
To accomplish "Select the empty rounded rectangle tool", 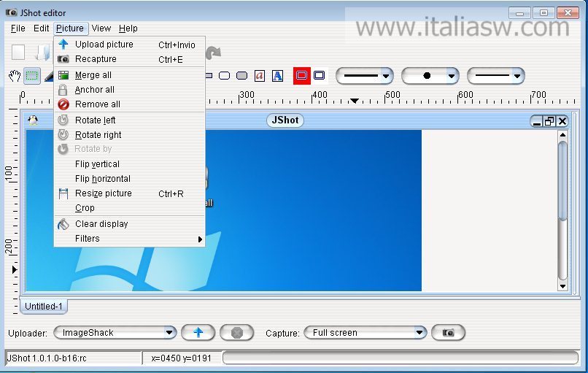I will (x=224, y=76).
